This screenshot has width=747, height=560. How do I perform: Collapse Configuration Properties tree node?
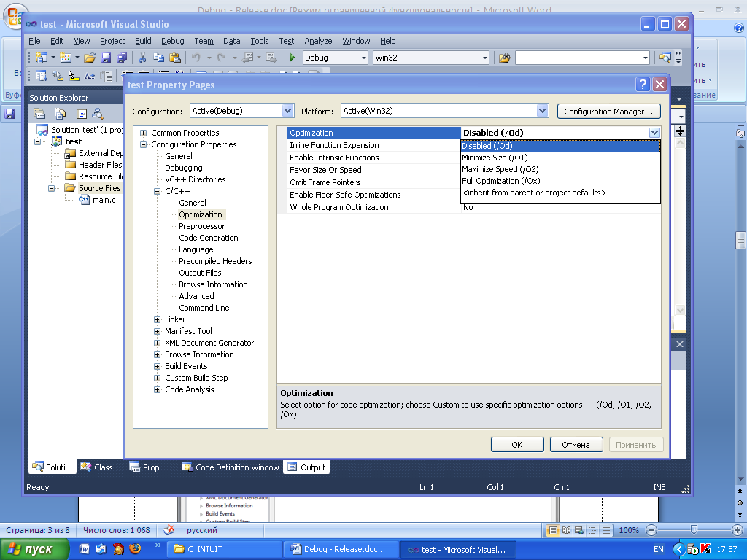coord(143,145)
